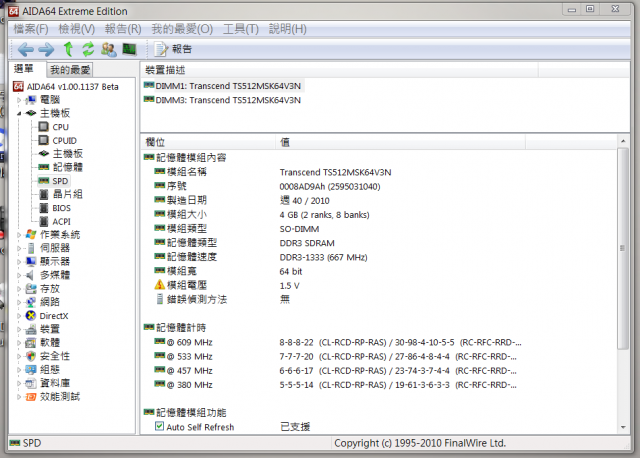
Task: Click the 欄位 column header
Action: click(208, 142)
